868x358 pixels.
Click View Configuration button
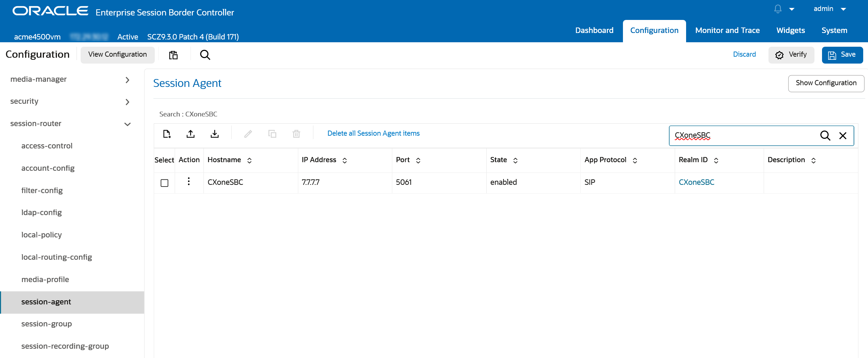[x=117, y=55]
